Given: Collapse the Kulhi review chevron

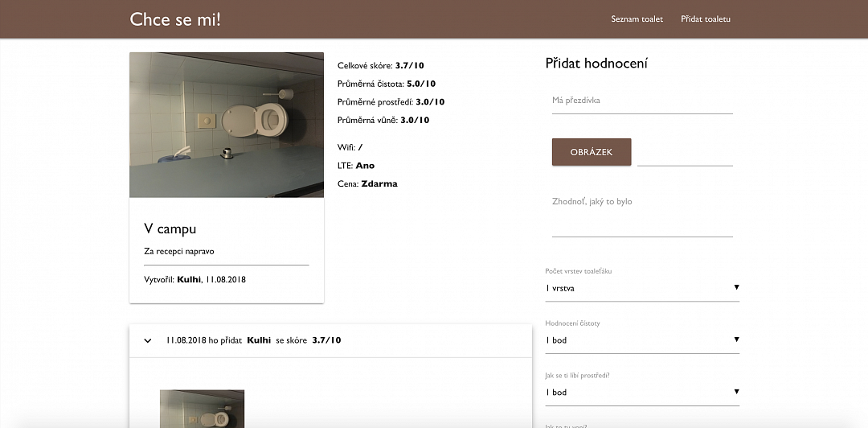Looking at the screenshot, I should point(148,340).
